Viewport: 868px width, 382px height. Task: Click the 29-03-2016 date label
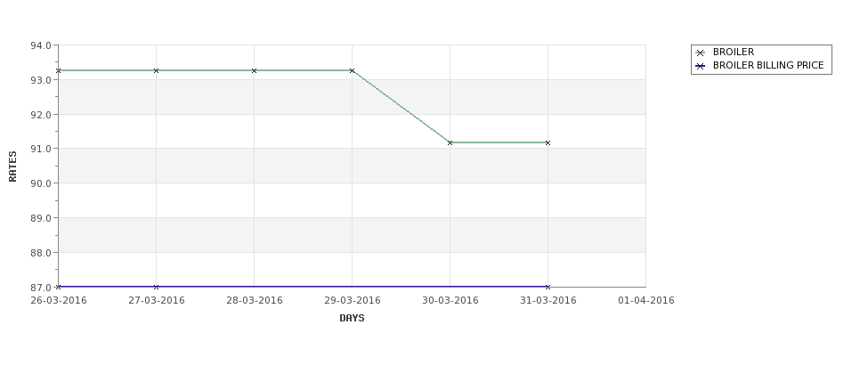(352, 301)
